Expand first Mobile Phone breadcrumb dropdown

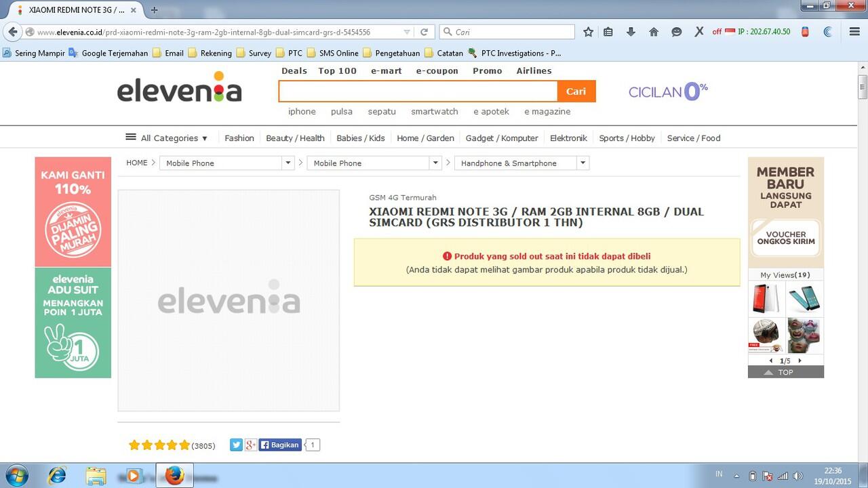click(288, 163)
